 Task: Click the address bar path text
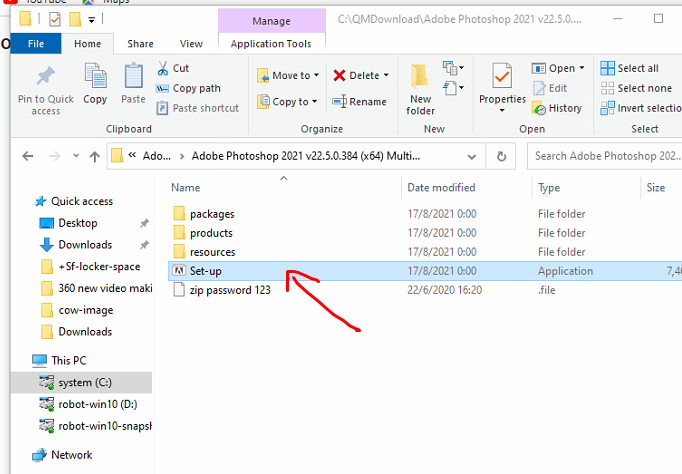(x=306, y=156)
